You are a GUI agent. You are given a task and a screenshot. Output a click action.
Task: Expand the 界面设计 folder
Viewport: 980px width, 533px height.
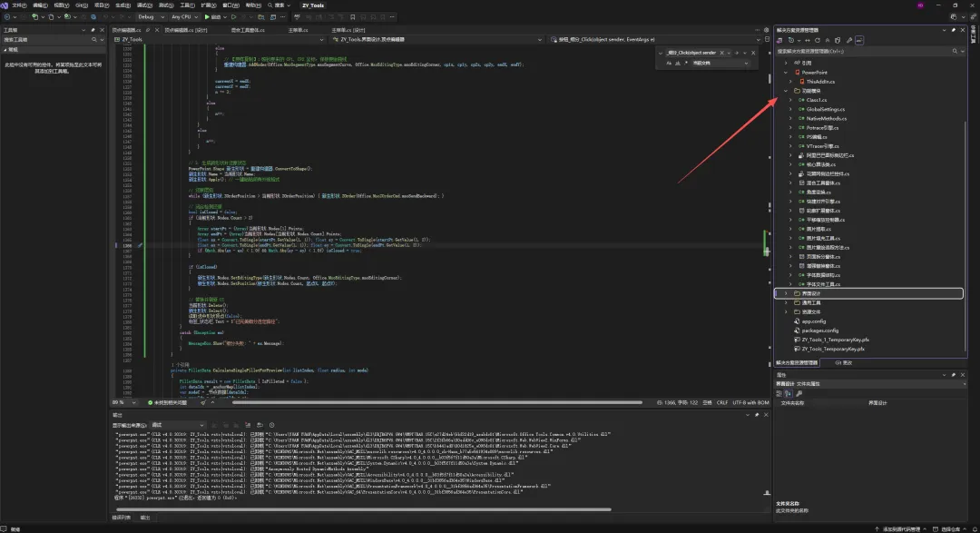786,293
